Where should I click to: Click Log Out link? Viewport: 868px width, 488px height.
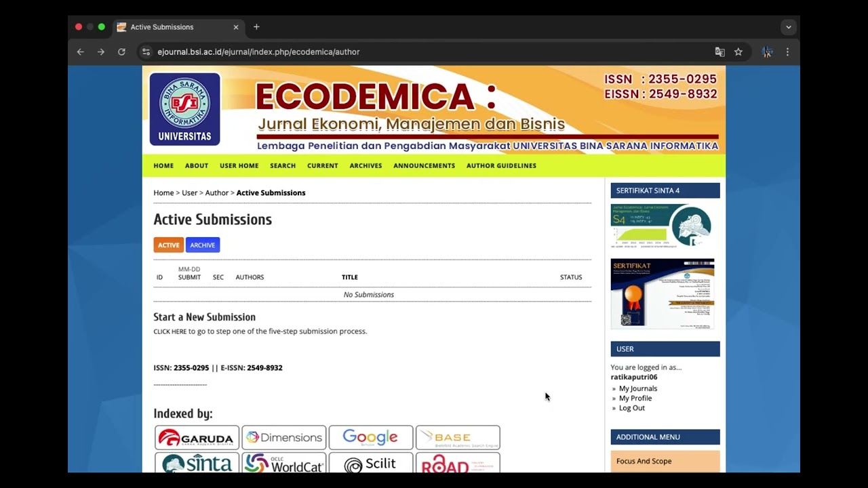click(x=632, y=408)
